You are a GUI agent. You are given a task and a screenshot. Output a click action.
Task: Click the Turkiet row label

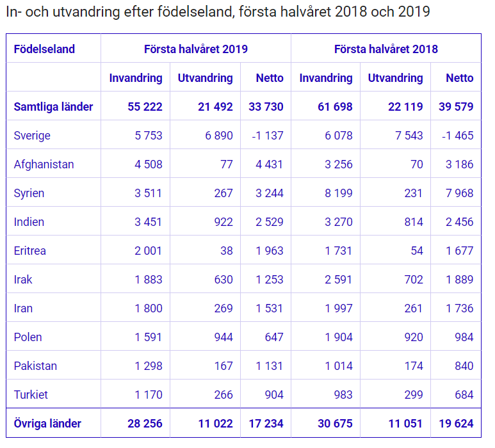coord(31,395)
